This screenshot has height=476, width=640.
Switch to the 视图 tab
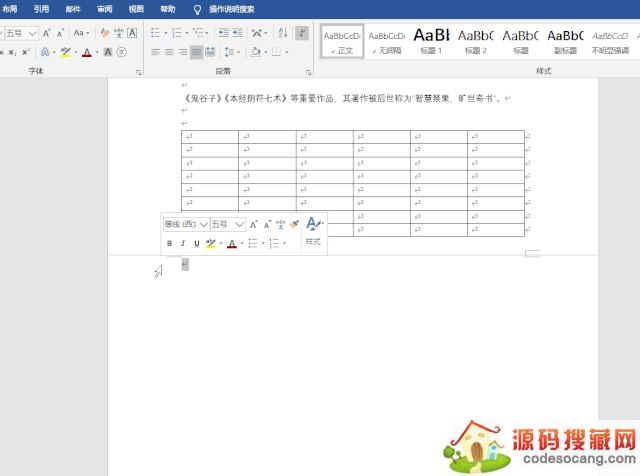point(136,9)
